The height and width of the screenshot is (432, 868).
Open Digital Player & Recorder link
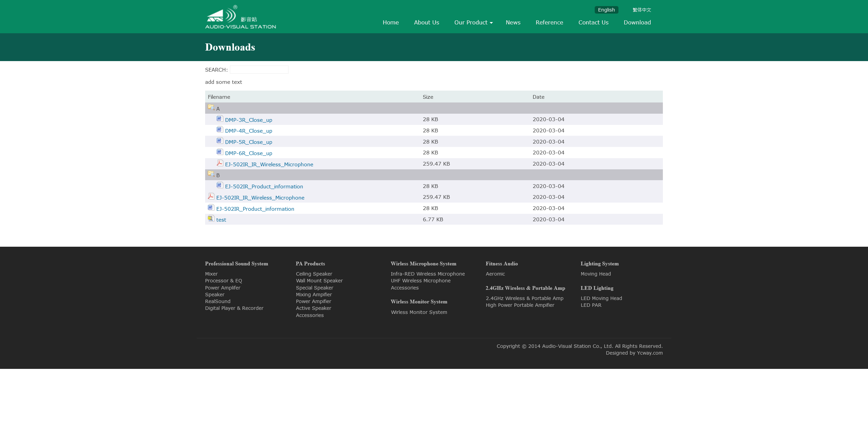coord(234,308)
